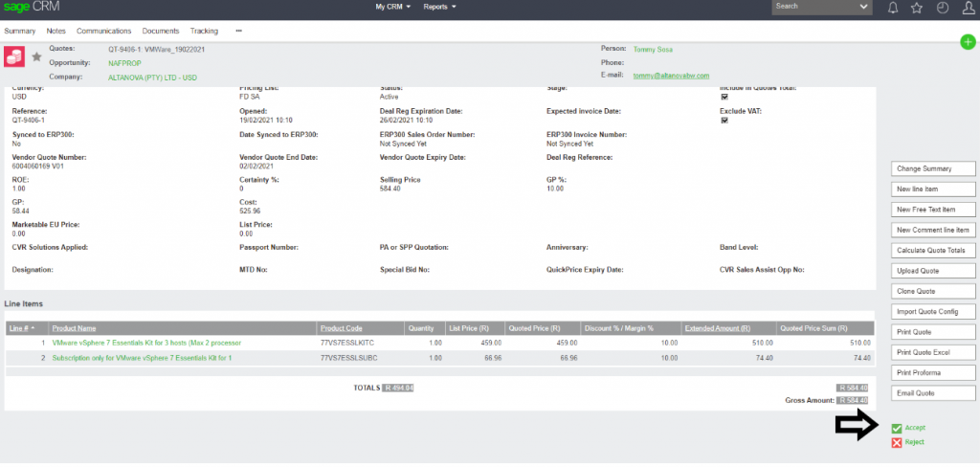Open recent items clock icon
The image size is (980, 467).
tap(942, 8)
